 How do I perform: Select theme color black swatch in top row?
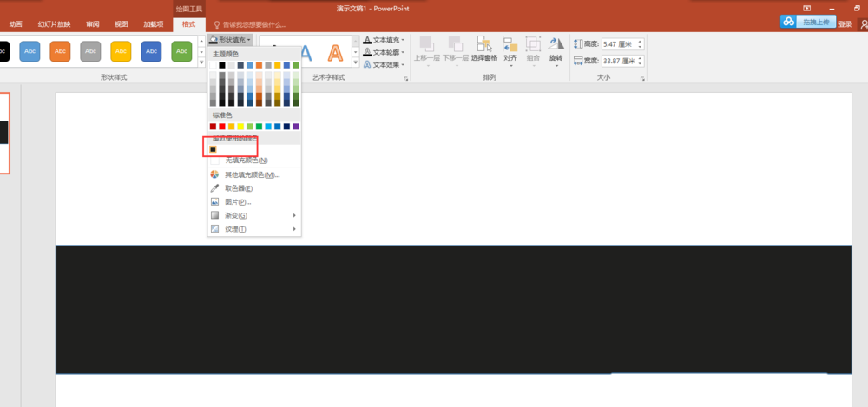point(222,65)
